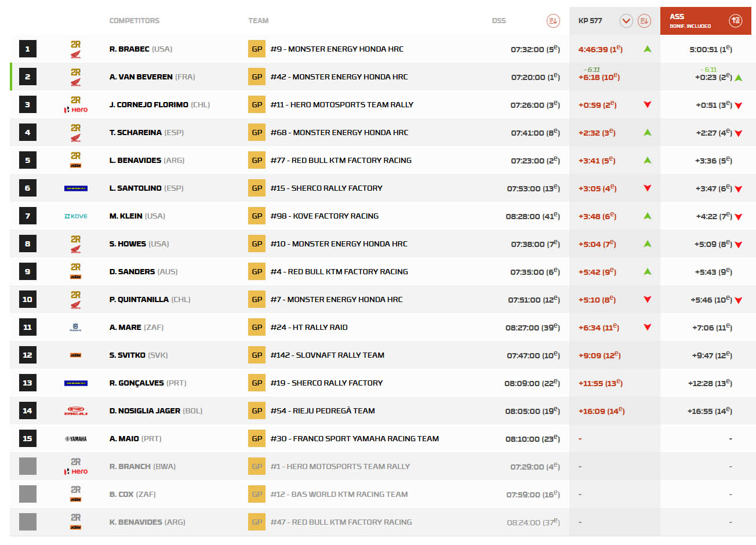Click the Rieju logo for D. Nosiglia Jager
Screen dimensions: 756x545
point(75,411)
